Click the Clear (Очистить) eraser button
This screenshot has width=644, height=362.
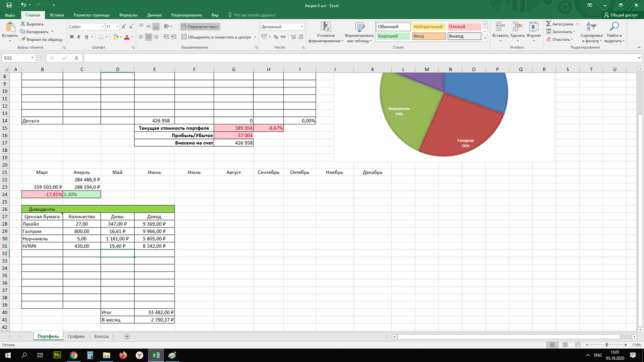coord(559,39)
